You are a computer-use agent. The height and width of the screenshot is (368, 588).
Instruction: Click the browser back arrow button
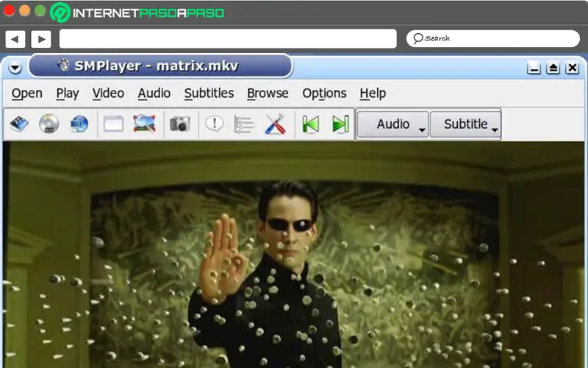point(15,39)
